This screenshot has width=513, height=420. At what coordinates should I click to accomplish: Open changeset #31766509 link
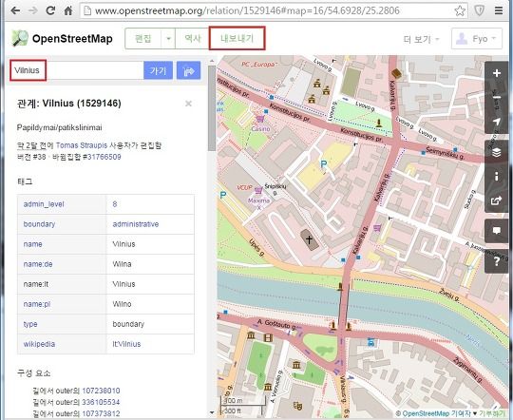[x=104, y=157]
